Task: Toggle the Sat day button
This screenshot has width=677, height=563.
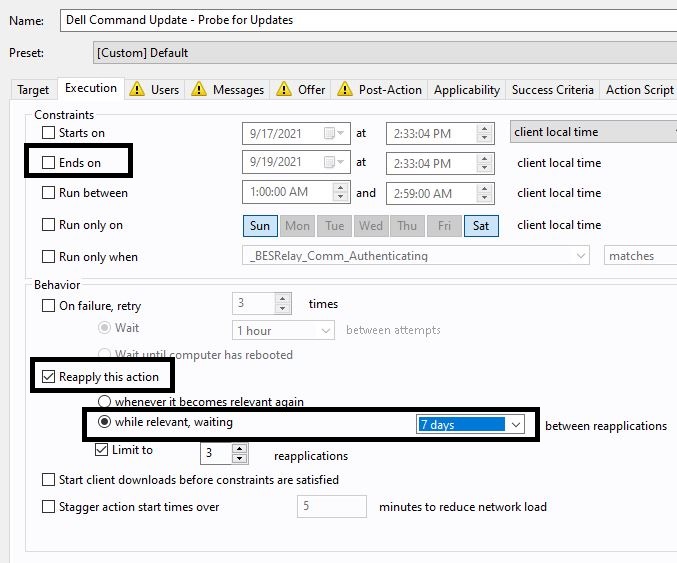Action: 481,226
